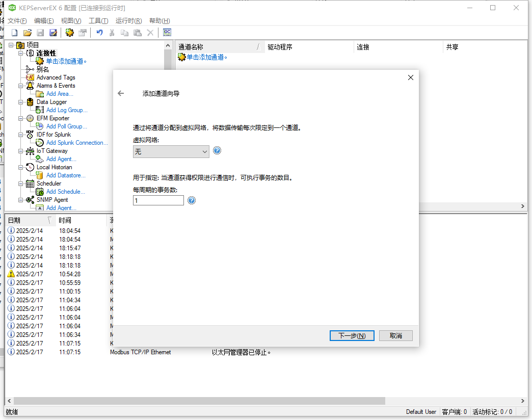
Task: Select the 别名 tree item
Action: click(x=42, y=69)
